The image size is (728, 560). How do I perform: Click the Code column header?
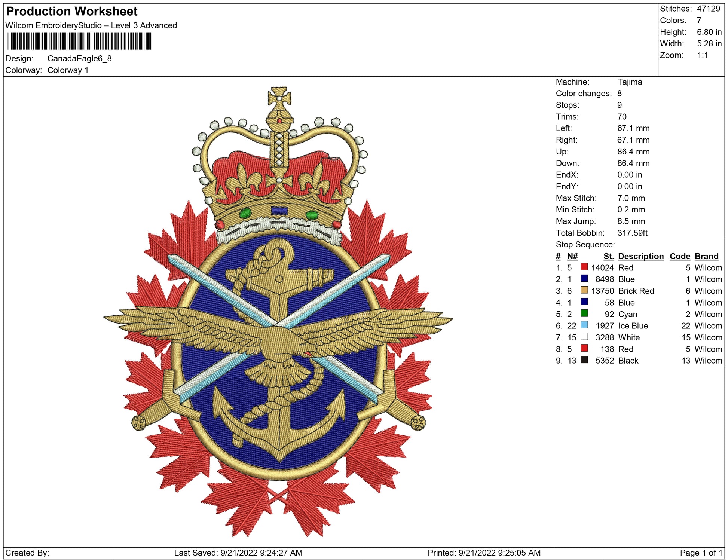679,256
